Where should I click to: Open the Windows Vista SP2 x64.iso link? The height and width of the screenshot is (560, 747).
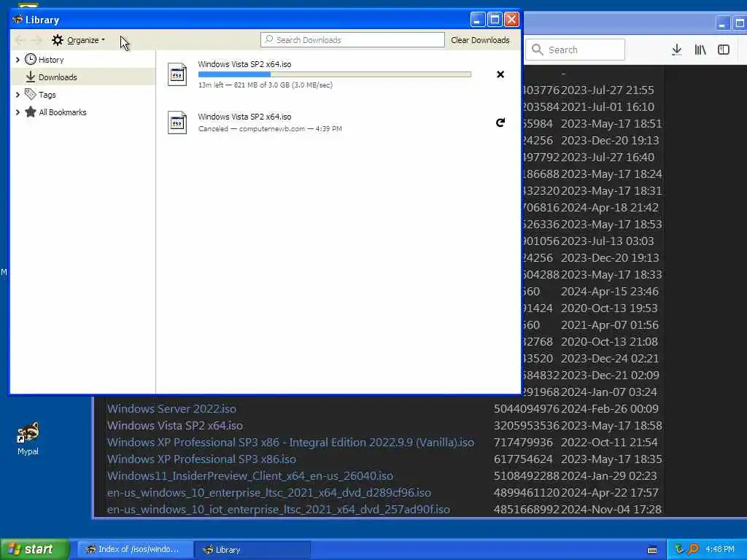point(175,426)
